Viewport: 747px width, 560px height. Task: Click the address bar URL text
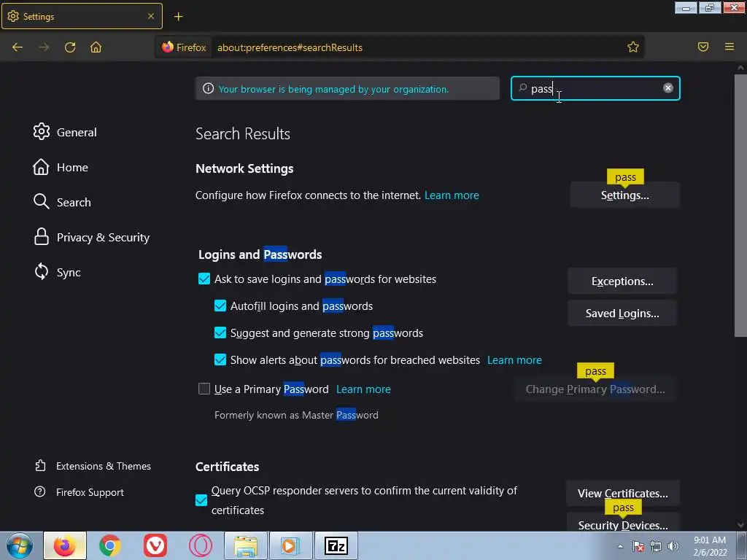pos(290,47)
